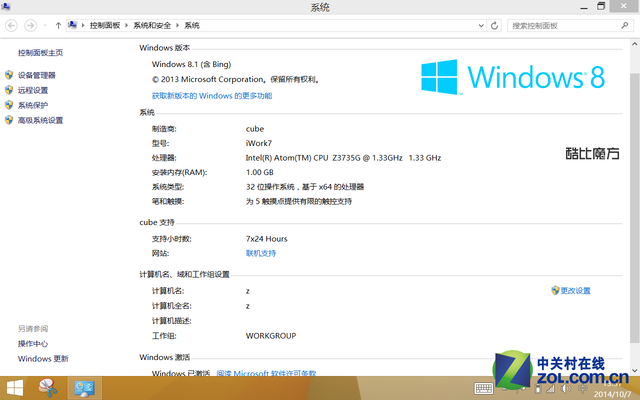The height and width of the screenshot is (400, 640).
Task: Click the 酷比魔方 manufacturer logo
Action: pos(592,153)
